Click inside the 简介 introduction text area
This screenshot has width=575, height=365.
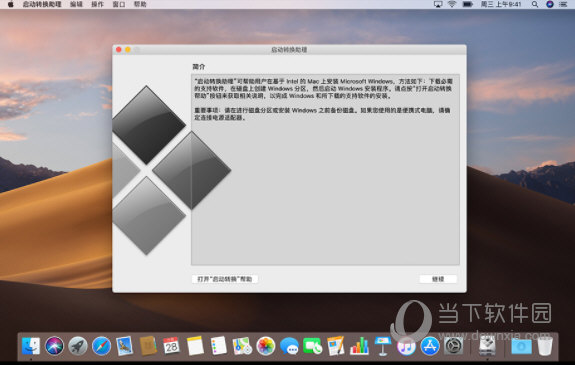(325, 169)
